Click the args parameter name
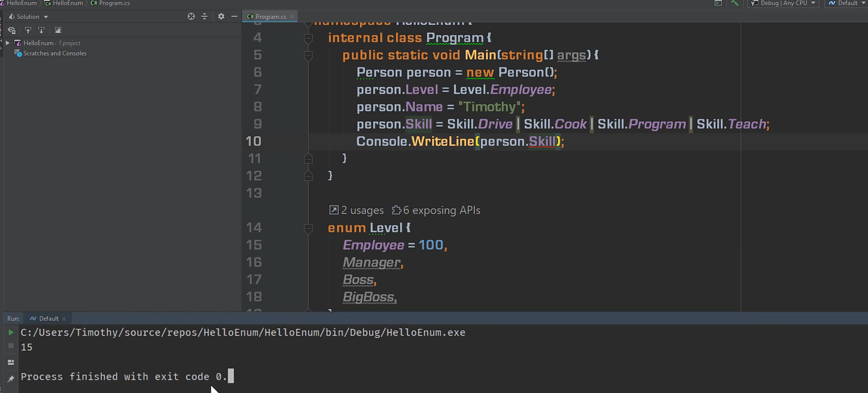868x393 pixels. coord(572,55)
